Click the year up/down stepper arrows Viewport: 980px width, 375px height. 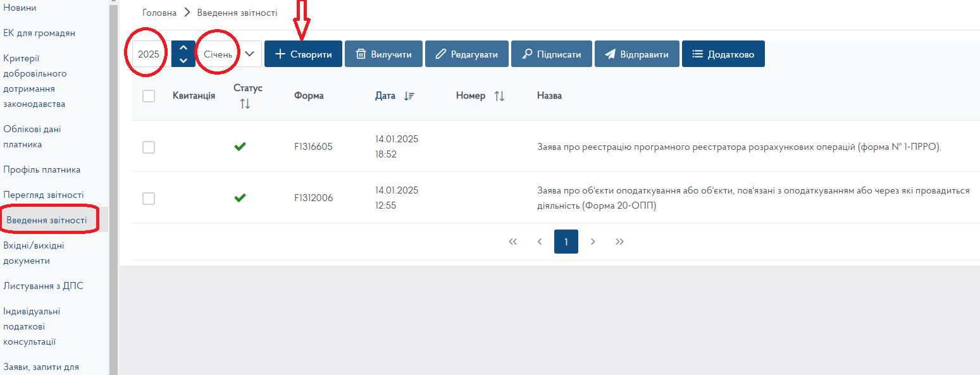click(183, 54)
